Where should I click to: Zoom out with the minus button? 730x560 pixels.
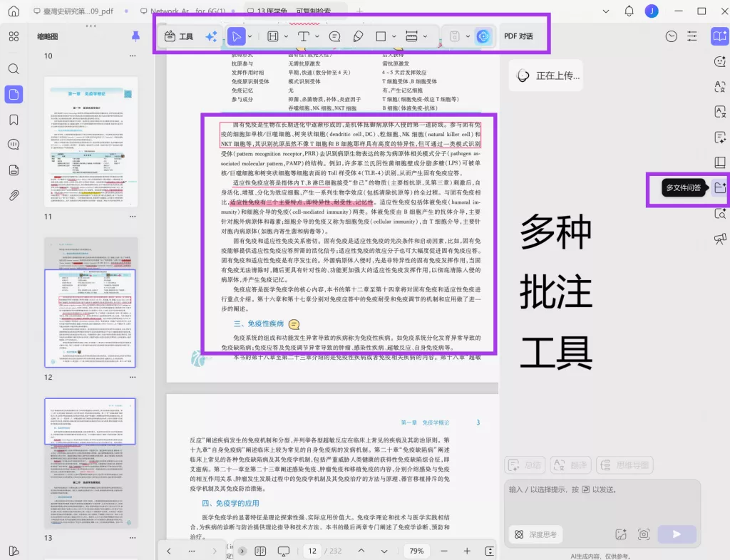click(444, 551)
